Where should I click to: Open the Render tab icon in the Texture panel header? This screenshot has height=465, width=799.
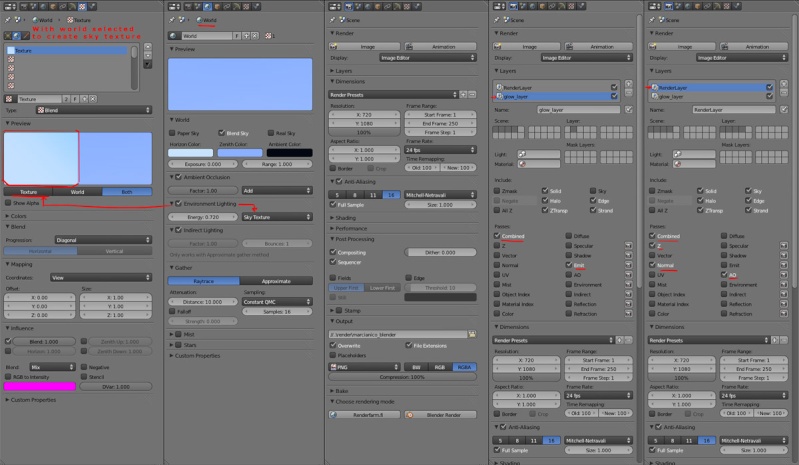[24, 7]
